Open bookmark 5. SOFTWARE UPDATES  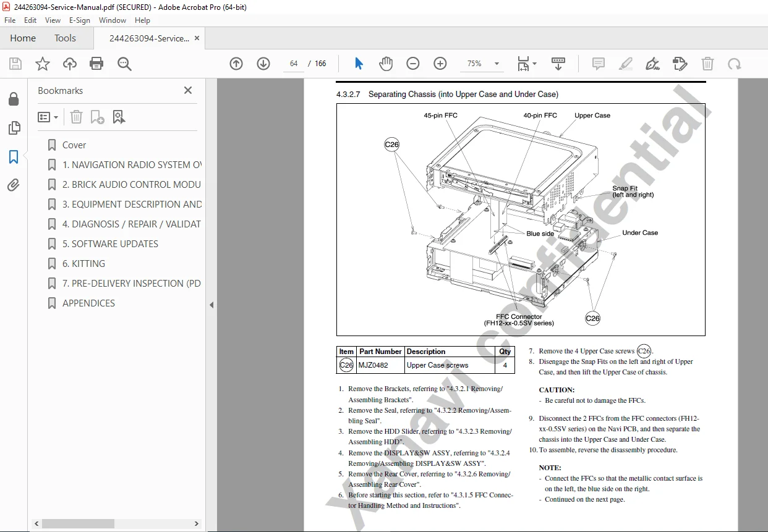click(110, 244)
